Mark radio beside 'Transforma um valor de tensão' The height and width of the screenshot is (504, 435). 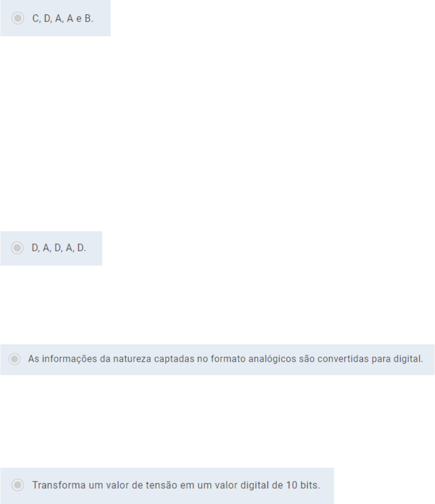click(18, 486)
